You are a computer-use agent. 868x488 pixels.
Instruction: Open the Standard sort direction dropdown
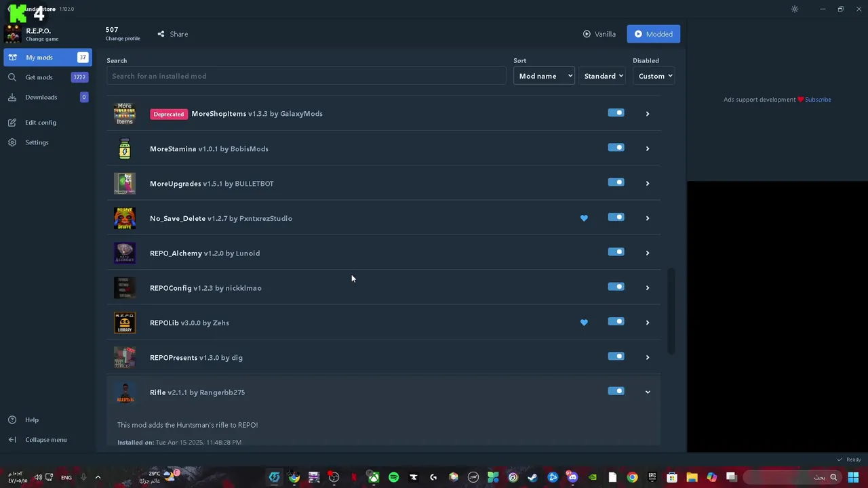coord(602,76)
